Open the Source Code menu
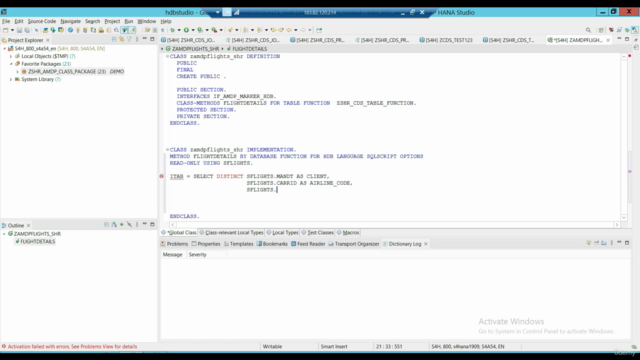 [42, 21]
